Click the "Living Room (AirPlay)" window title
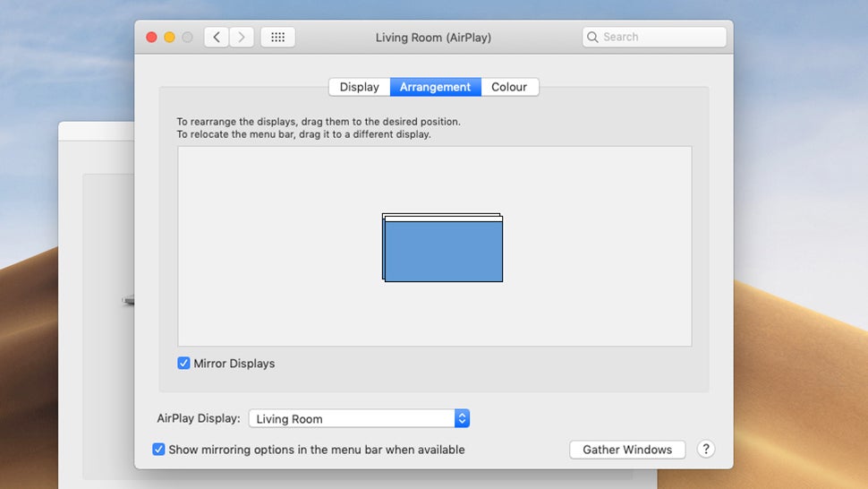This screenshot has height=489, width=868. click(433, 38)
